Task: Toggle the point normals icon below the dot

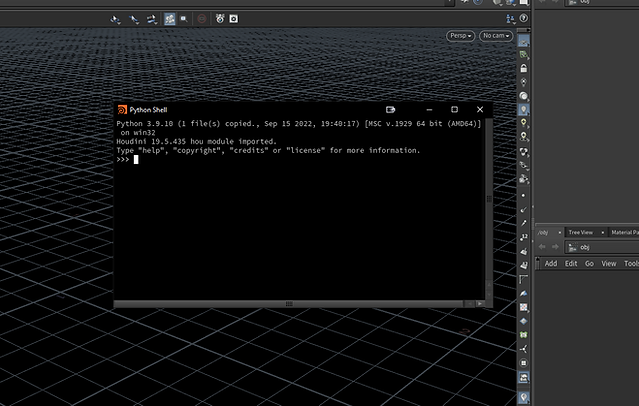Action: click(x=524, y=210)
